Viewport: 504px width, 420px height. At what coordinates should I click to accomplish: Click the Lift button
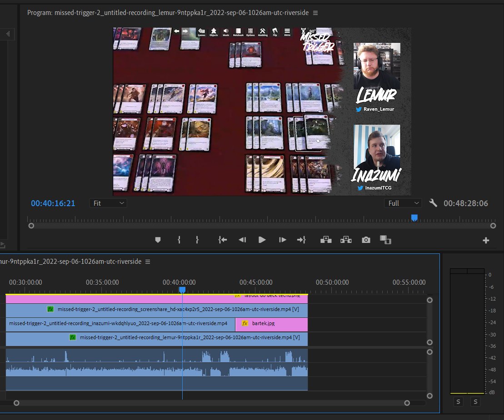326,240
